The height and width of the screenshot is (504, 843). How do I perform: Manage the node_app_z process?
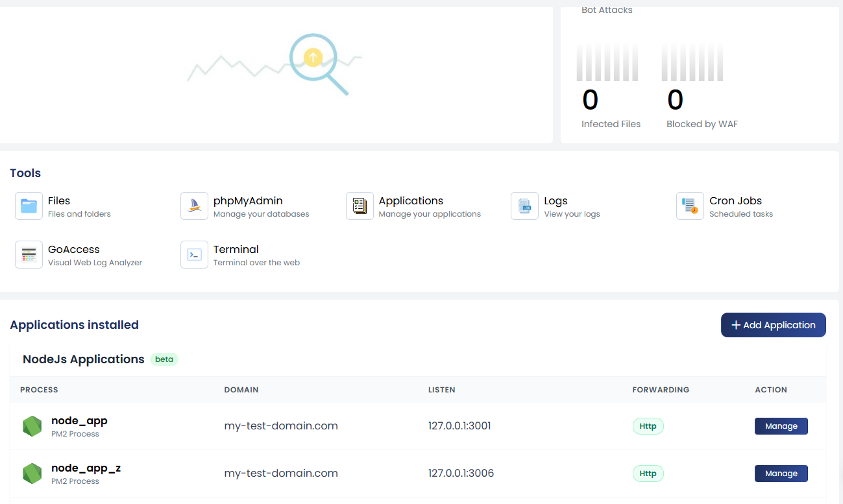point(781,474)
